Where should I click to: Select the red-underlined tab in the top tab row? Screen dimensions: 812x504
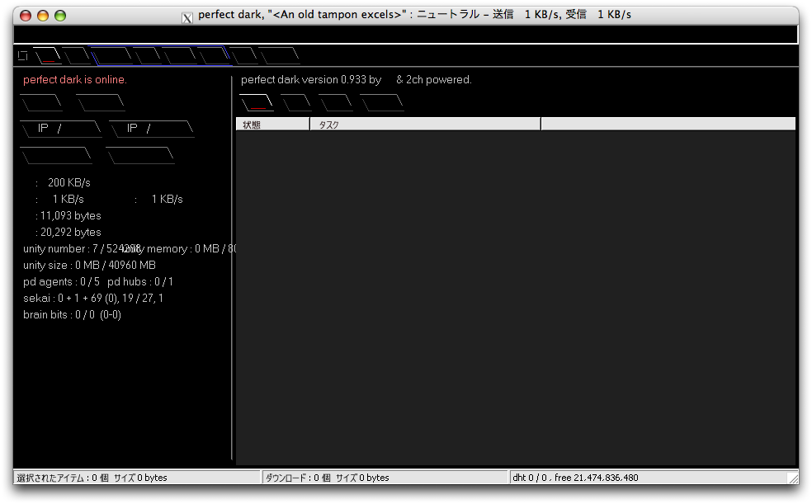pos(48,55)
